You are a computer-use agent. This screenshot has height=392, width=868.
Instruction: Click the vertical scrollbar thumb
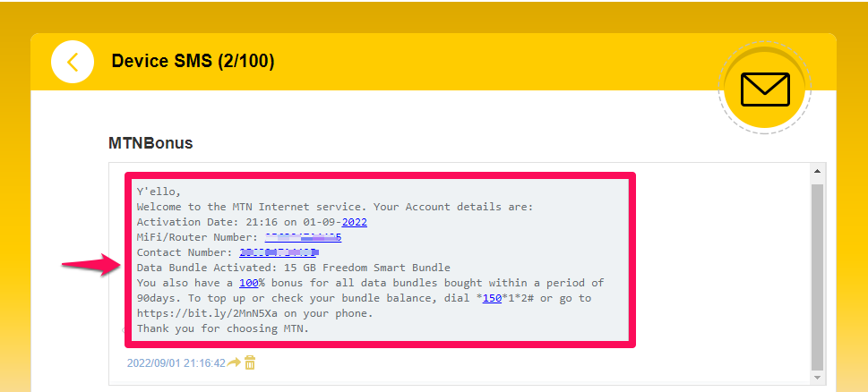click(x=817, y=277)
